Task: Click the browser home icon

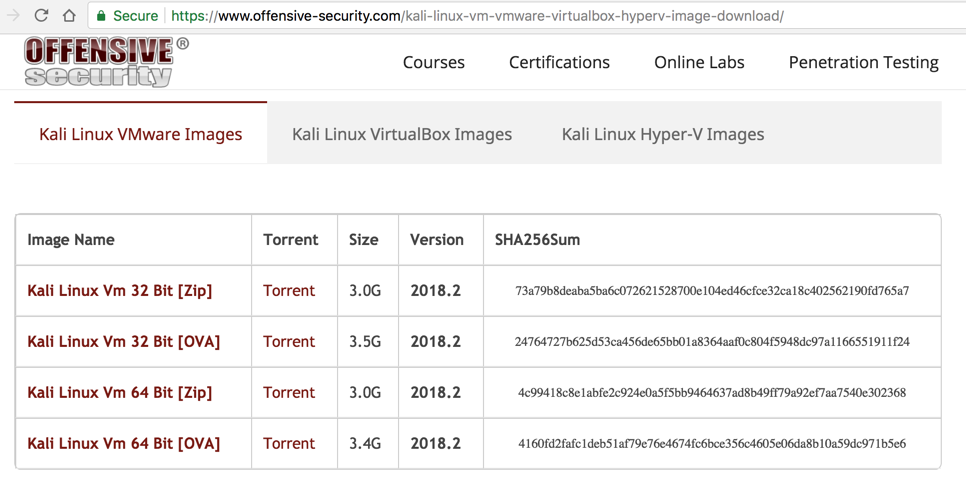Action: click(x=69, y=16)
